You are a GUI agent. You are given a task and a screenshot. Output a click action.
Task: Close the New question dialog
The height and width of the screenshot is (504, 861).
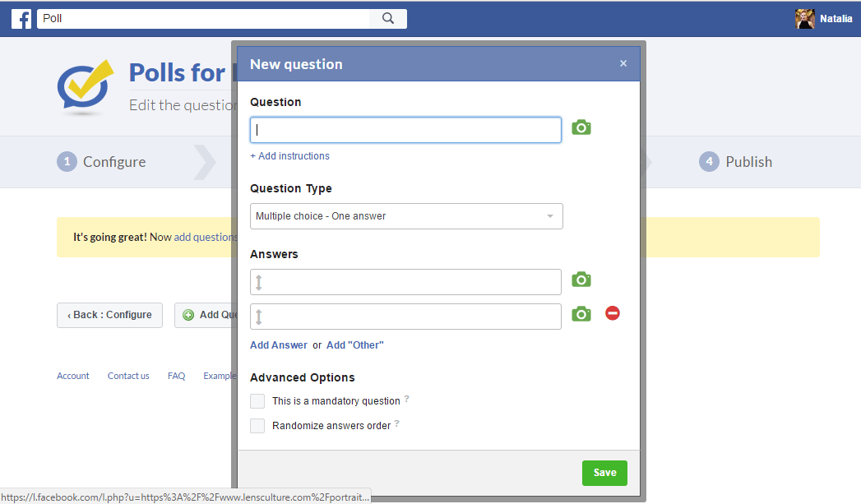click(x=623, y=63)
